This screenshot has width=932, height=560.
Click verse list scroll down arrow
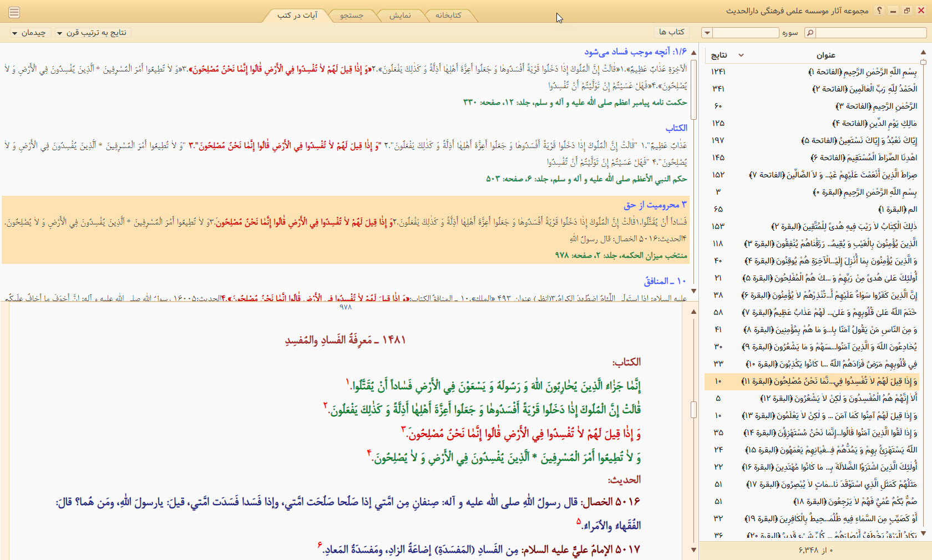click(x=923, y=533)
